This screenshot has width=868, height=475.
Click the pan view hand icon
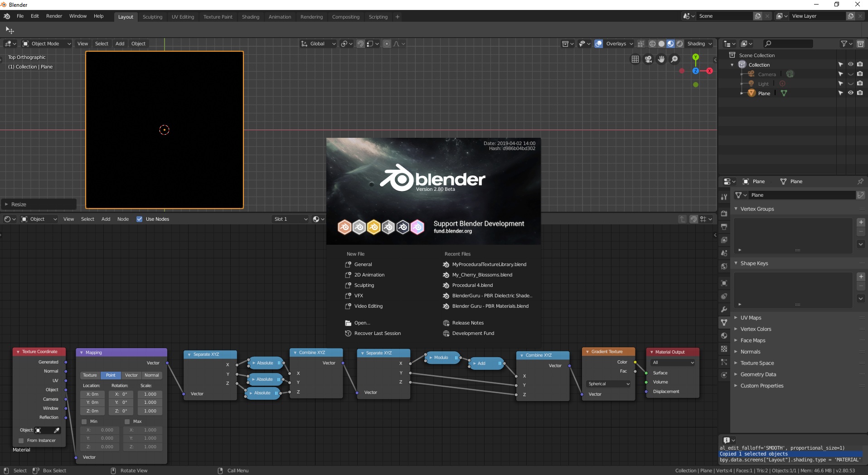[661, 59]
